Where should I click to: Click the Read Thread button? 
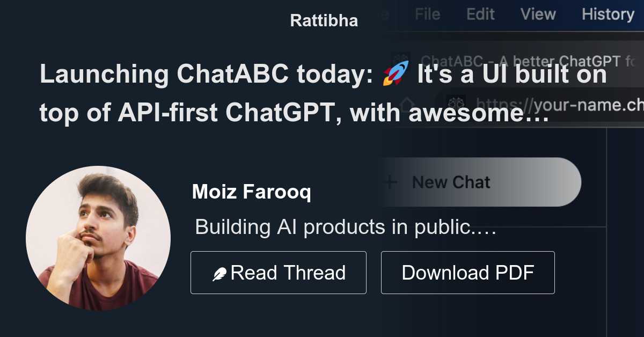(x=278, y=273)
